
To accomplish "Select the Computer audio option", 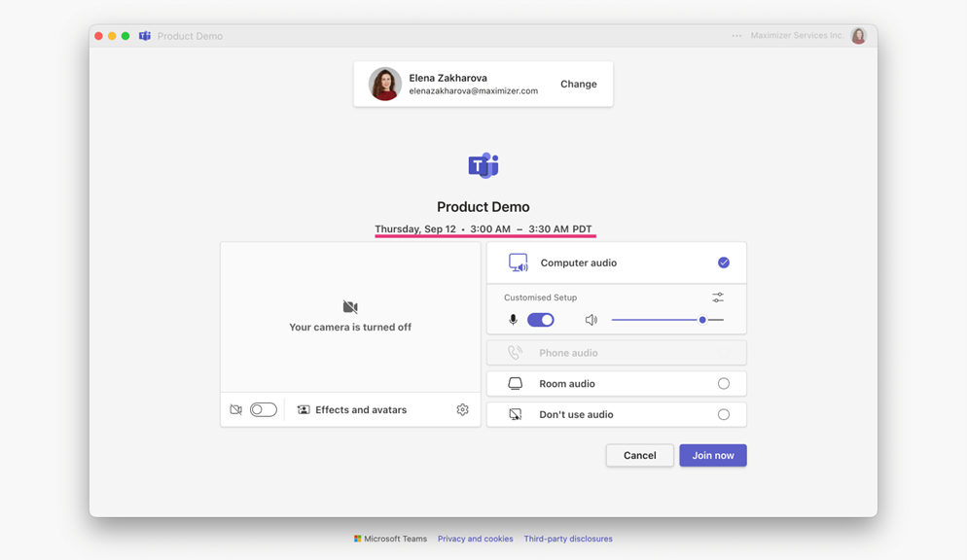I will point(616,262).
